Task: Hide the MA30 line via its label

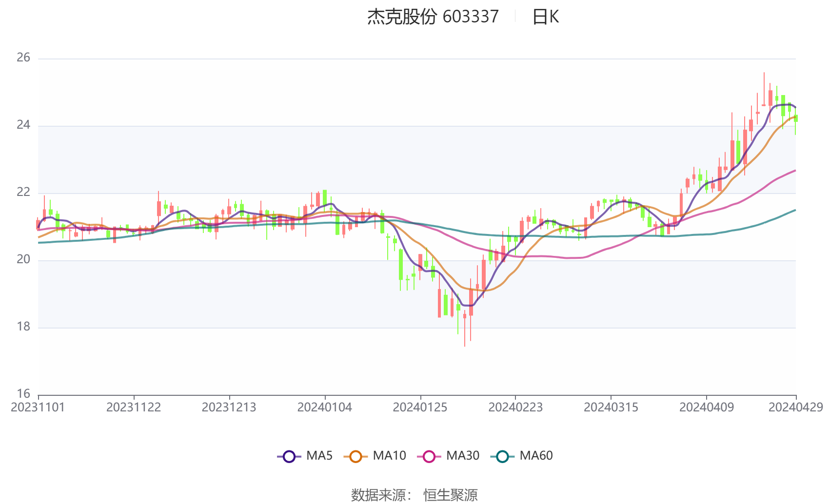Action: point(463,456)
